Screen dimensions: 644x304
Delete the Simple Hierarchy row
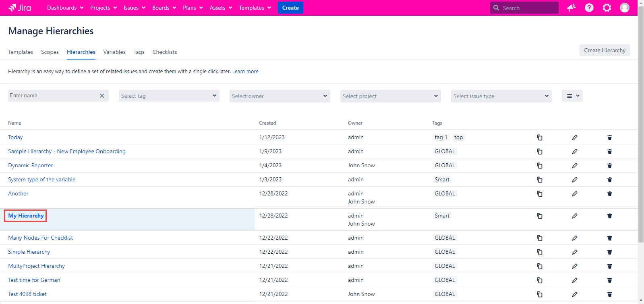(609, 252)
